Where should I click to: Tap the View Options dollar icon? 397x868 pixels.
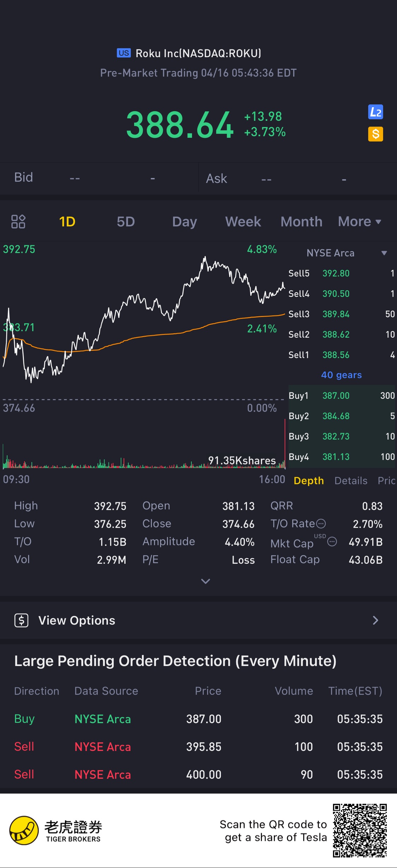coord(22,620)
